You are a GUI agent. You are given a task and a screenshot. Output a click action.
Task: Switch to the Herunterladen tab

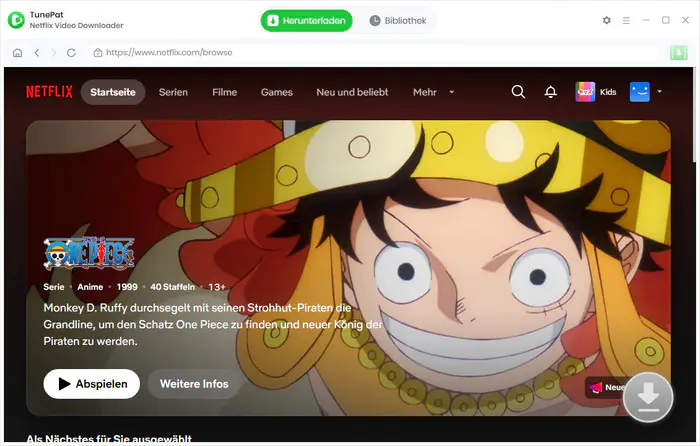click(x=306, y=21)
